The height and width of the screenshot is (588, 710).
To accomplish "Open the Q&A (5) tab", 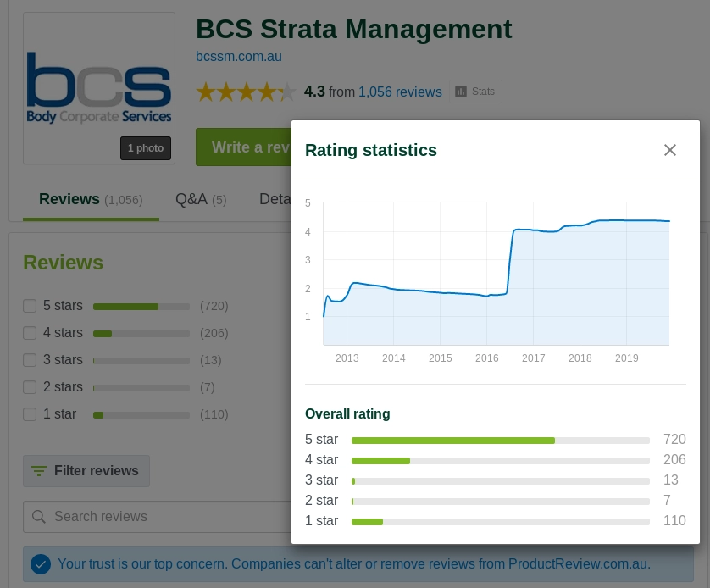I will click(201, 199).
